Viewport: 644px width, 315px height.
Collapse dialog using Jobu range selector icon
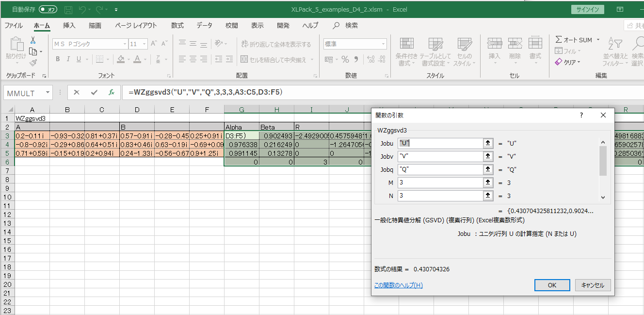[x=487, y=144]
